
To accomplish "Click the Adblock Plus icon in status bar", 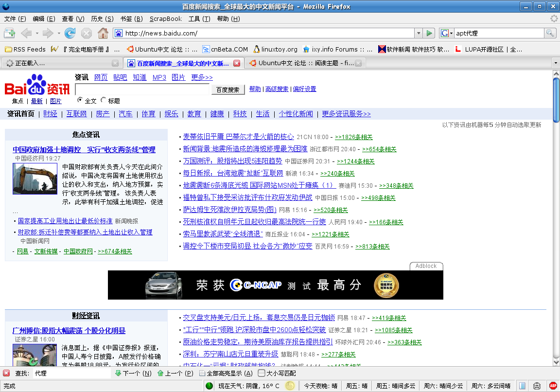I will (553, 386).
